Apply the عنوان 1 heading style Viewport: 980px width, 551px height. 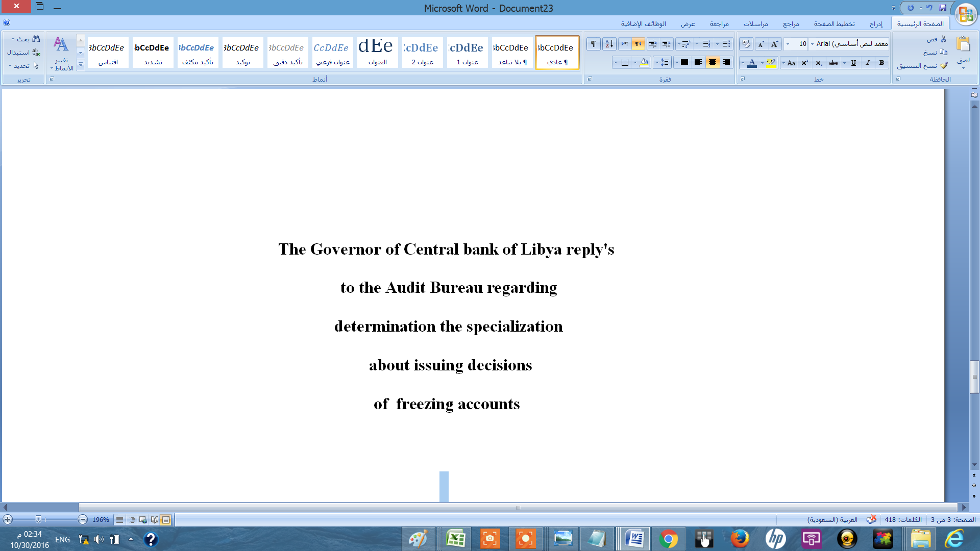(x=467, y=53)
